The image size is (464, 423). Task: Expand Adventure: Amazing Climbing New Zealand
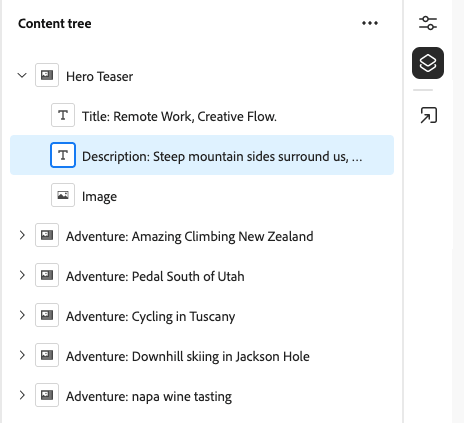[22, 235]
